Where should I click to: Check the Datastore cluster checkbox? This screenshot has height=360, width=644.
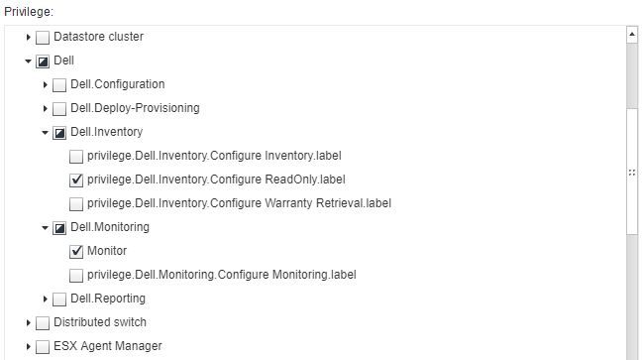(x=43, y=38)
